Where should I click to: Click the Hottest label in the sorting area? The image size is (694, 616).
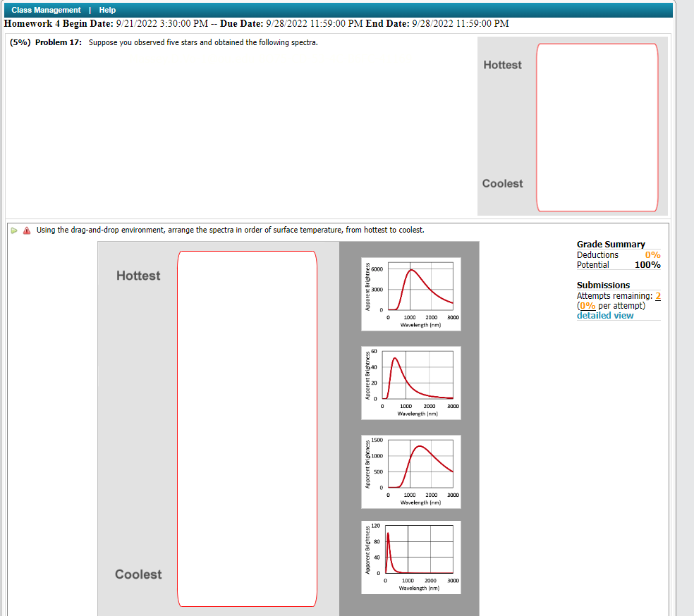click(x=138, y=276)
